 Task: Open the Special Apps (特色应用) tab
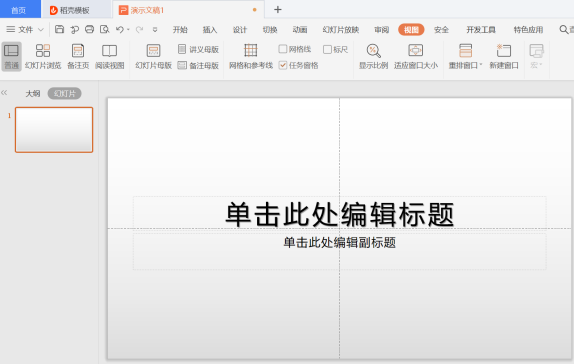tap(528, 30)
